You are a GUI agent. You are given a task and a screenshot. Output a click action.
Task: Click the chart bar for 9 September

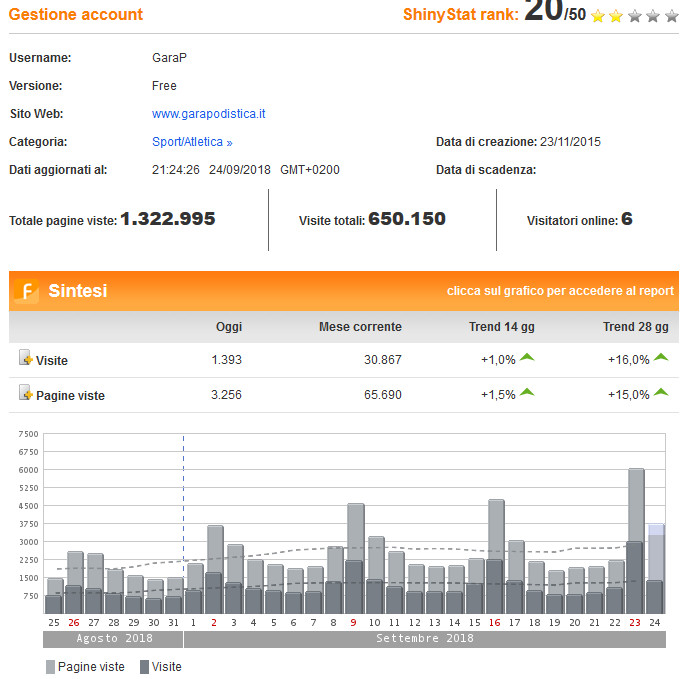tap(355, 559)
